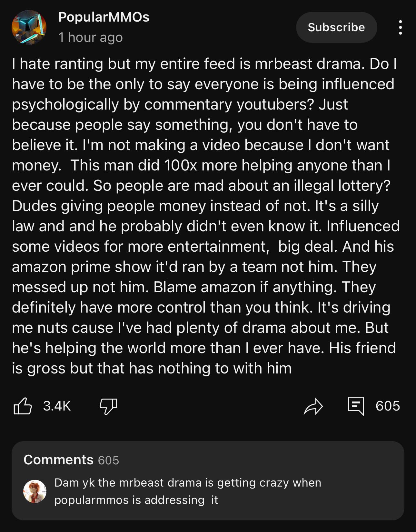Visit the PopularMMOs channel name link

click(104, 17)
